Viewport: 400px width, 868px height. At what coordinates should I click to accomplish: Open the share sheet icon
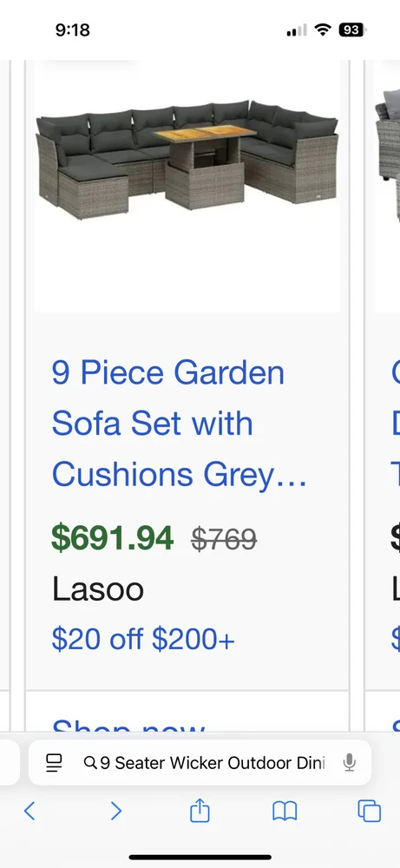click(200, 810)
